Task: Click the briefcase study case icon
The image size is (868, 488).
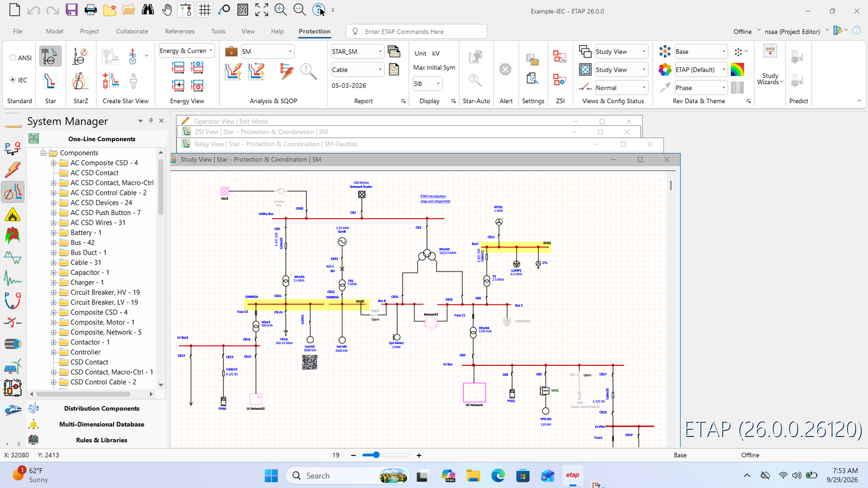Action: [x=231, y=52]
